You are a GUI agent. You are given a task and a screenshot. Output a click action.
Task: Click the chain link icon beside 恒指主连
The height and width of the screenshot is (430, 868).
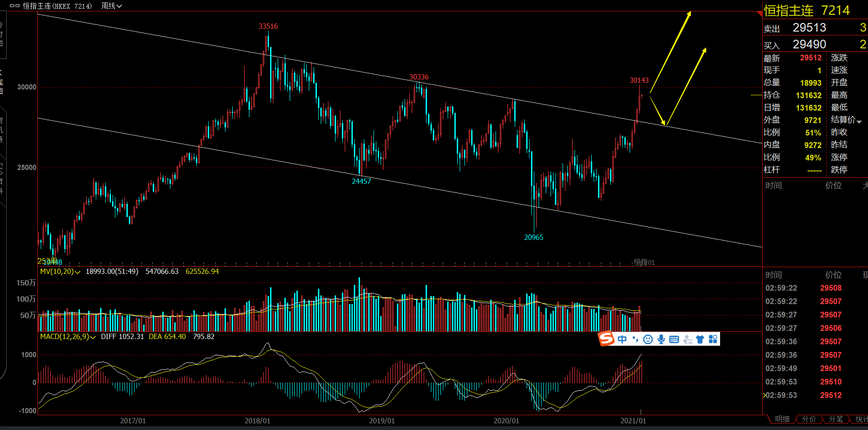click(14, 6)
